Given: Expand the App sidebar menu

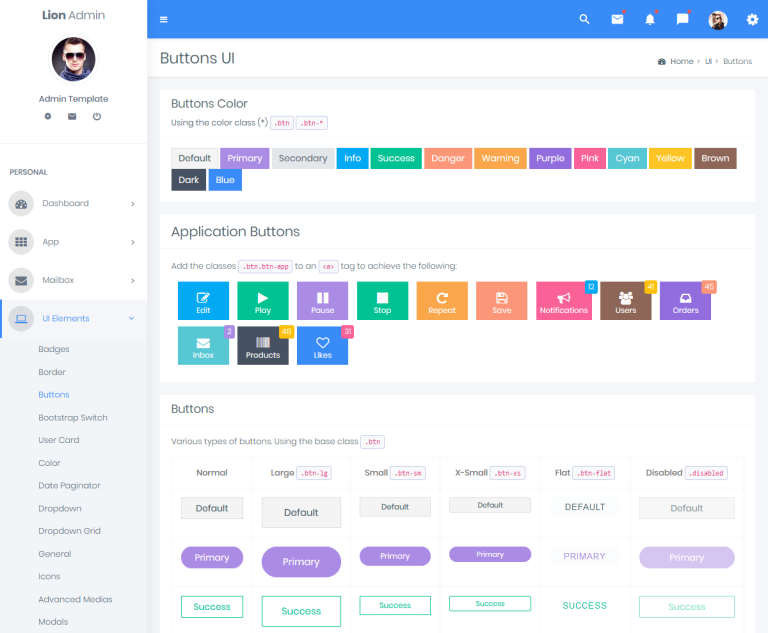Looking at the screenshot, I should 73,242.
